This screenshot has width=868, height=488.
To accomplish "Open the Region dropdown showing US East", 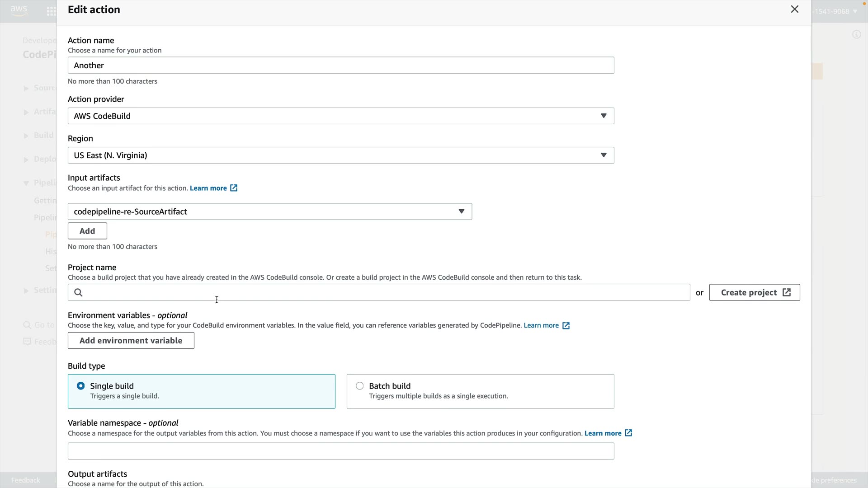I will (x=340, y=155).
